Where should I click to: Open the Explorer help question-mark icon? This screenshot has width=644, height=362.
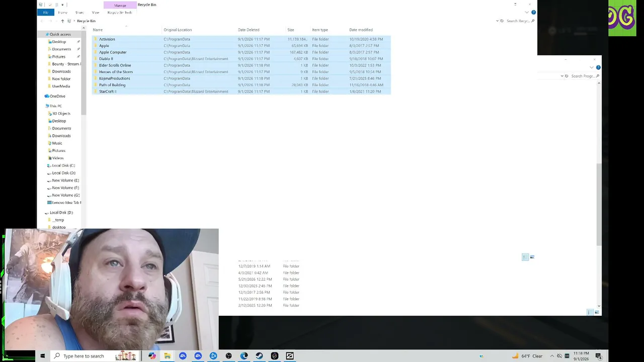(x=533, y=13)
